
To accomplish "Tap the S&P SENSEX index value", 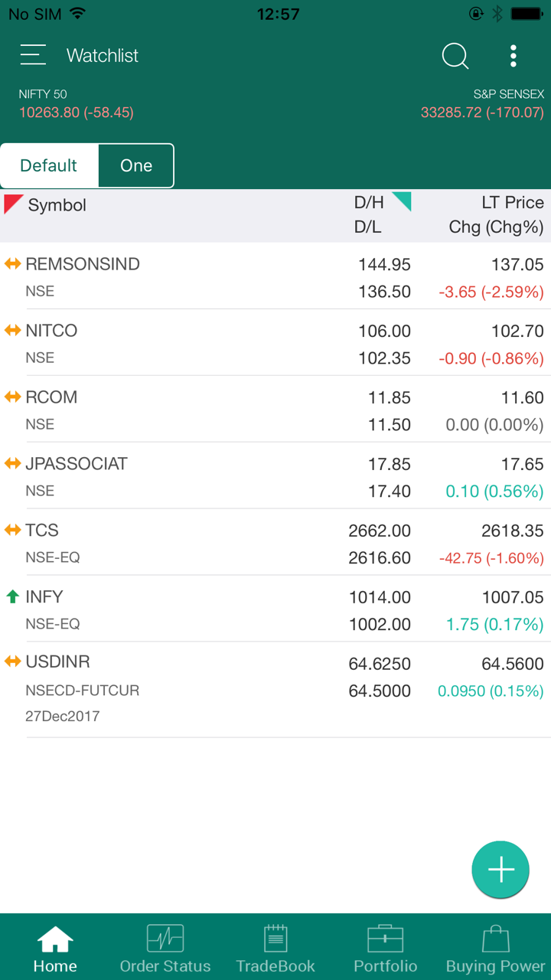I will pyautogui.click(x=482, y=113).
